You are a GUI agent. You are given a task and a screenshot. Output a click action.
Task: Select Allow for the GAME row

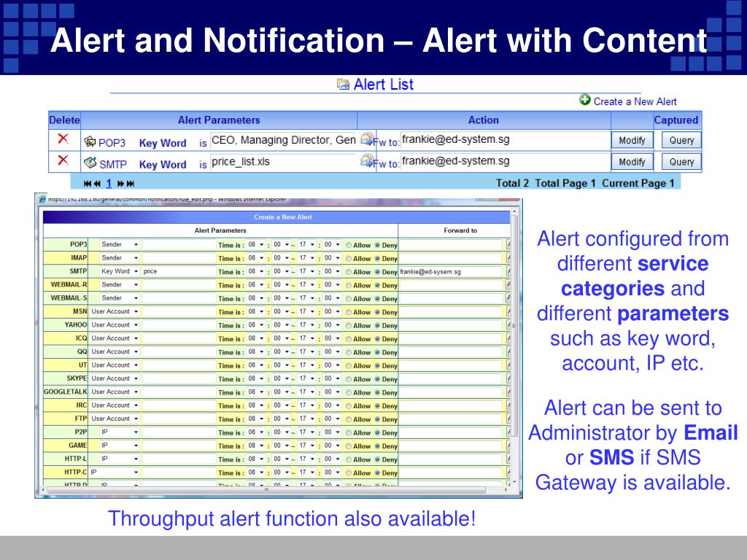point(349,446)
